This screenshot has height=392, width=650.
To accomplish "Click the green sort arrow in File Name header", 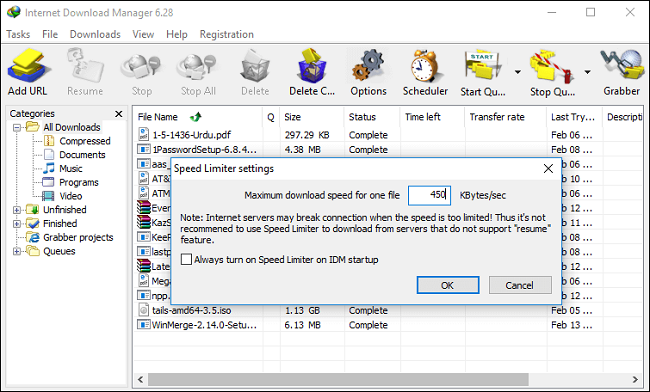I will click(196, 117).
